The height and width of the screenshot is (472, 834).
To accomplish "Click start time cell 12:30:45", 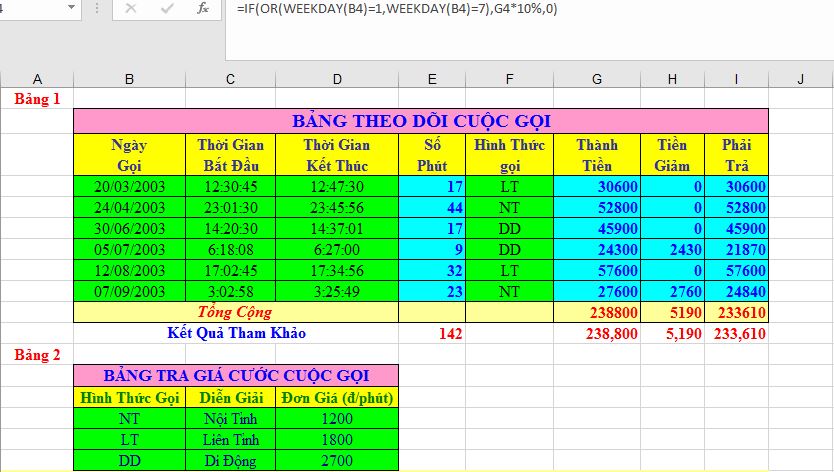I will point(230,186).
